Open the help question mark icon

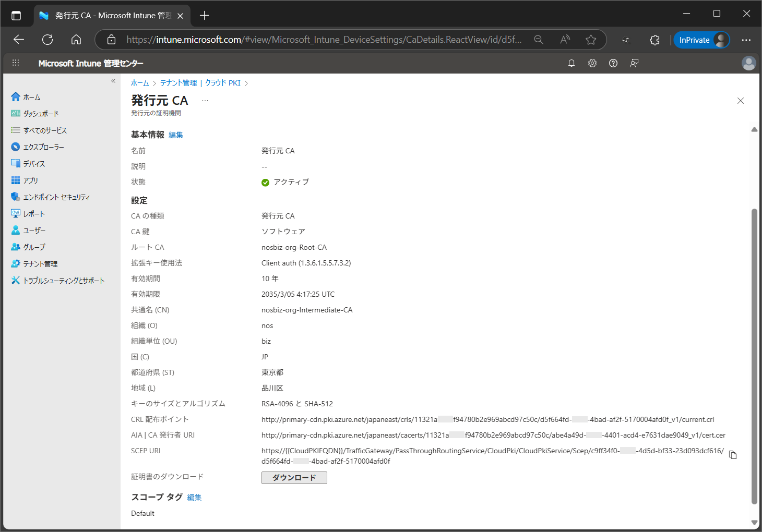pos(613,63)
